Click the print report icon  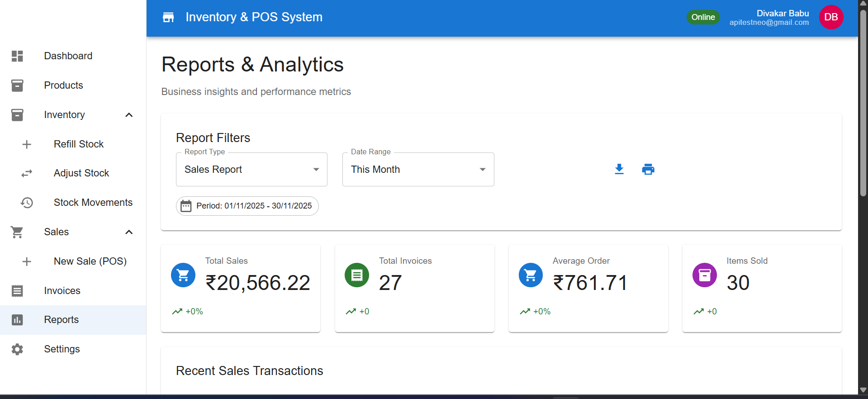(648, 169)
